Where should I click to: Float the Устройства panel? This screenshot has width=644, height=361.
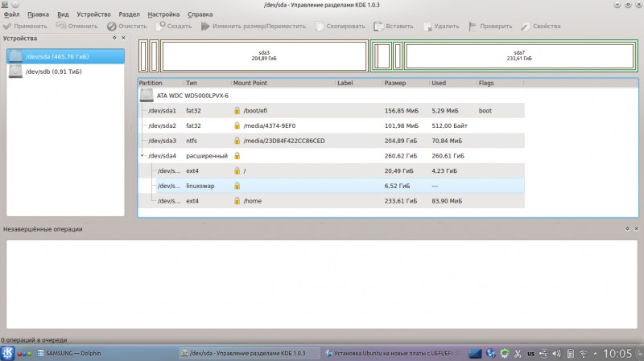coord(114,38)
